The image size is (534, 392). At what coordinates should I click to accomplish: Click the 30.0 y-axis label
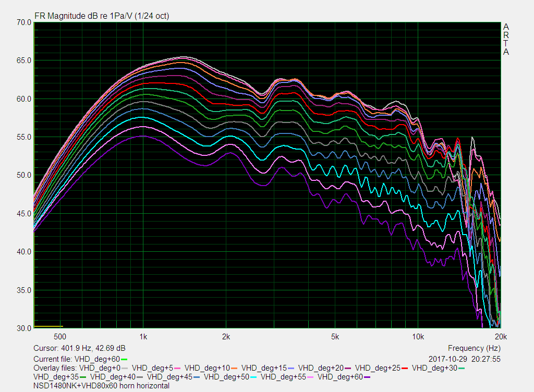(x=24, y=328)
